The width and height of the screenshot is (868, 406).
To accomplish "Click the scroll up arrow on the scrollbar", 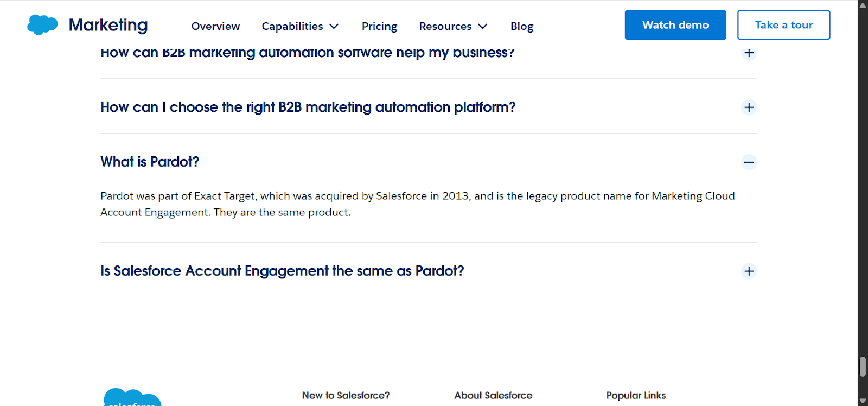I will (x=863, y=5).
